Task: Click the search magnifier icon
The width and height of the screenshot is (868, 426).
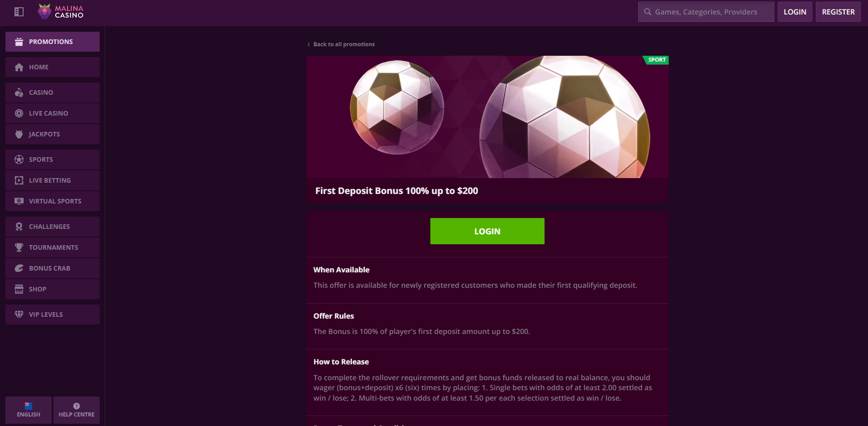Action: tap(647, 12)
